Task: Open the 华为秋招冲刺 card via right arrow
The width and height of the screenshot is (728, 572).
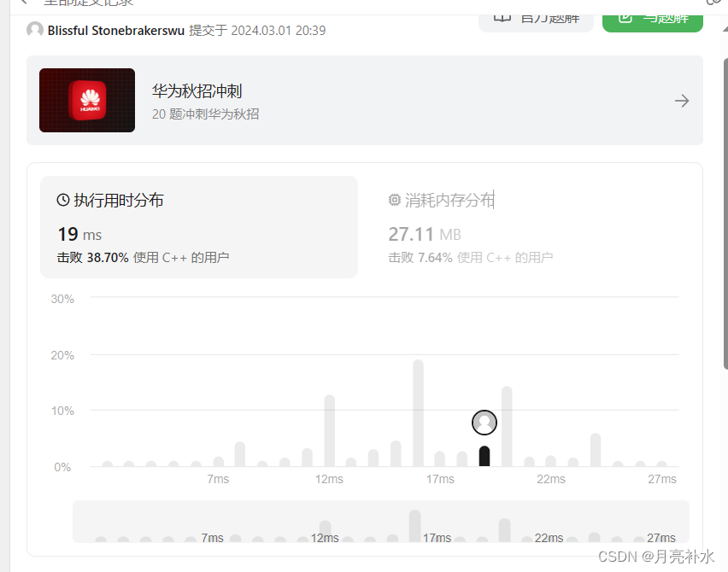Action: (681, 100)
